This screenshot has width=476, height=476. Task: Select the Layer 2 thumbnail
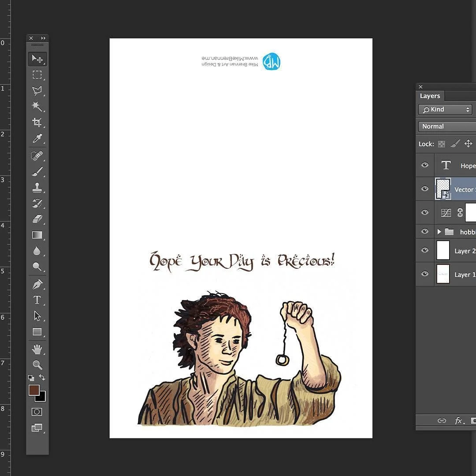(443, 250)
